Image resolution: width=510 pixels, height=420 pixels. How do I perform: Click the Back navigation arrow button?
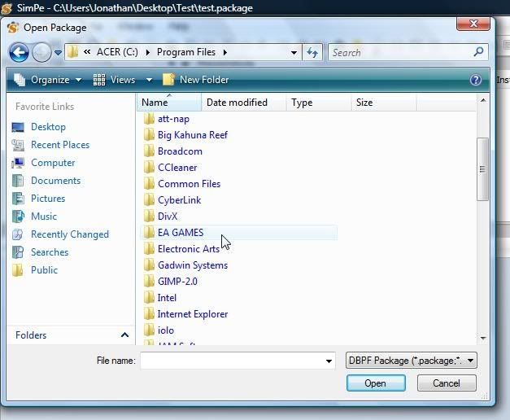[x=19, y=52]
